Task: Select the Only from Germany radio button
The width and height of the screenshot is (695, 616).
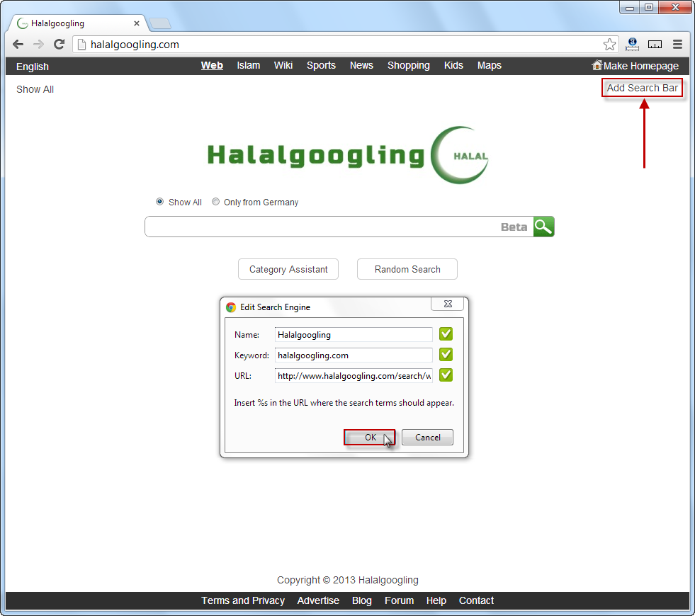Action: coord(215,202)
